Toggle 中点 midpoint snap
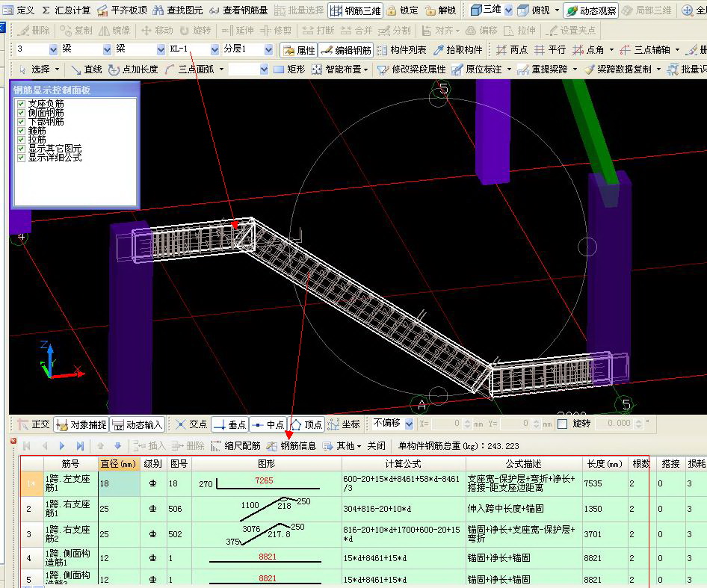The height and width of the screenshot is (588, 707). tap(268, 424)
